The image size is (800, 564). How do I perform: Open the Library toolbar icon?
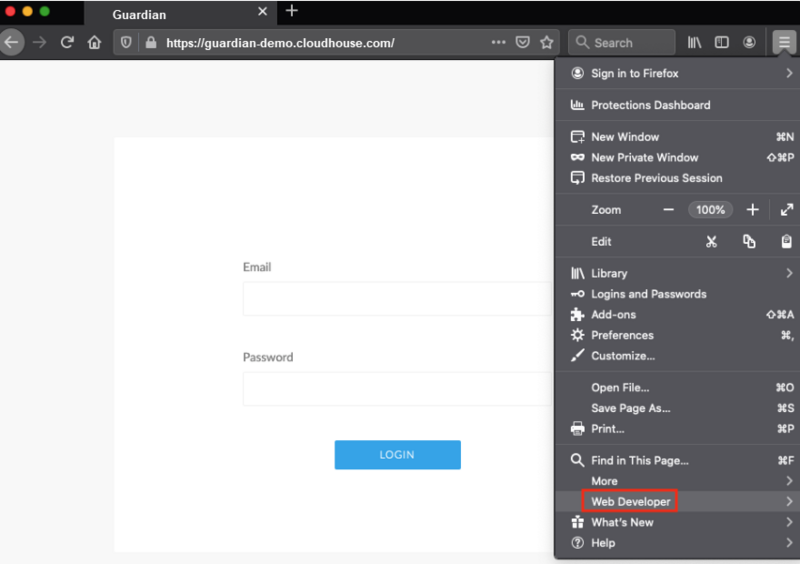694,42
